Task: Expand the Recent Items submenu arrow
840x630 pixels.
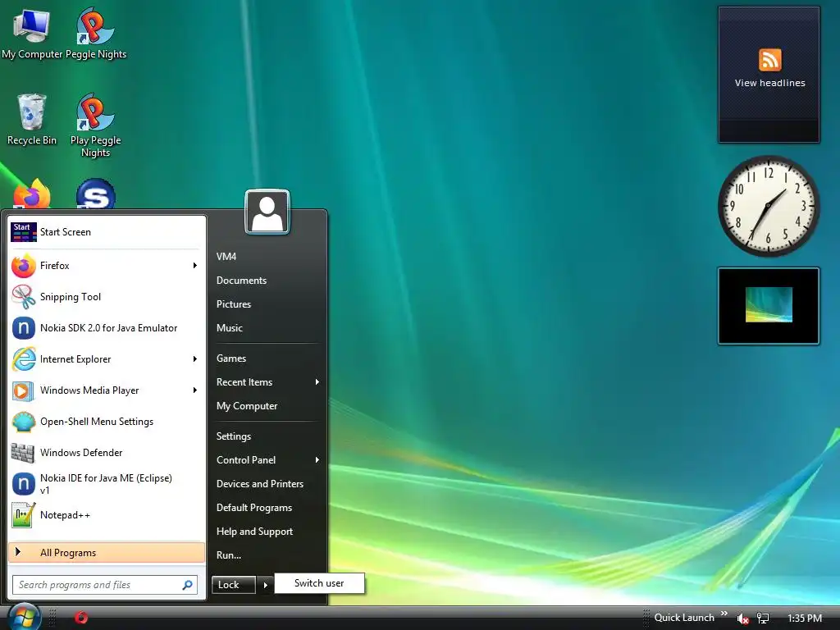Action: coord(317,382)
